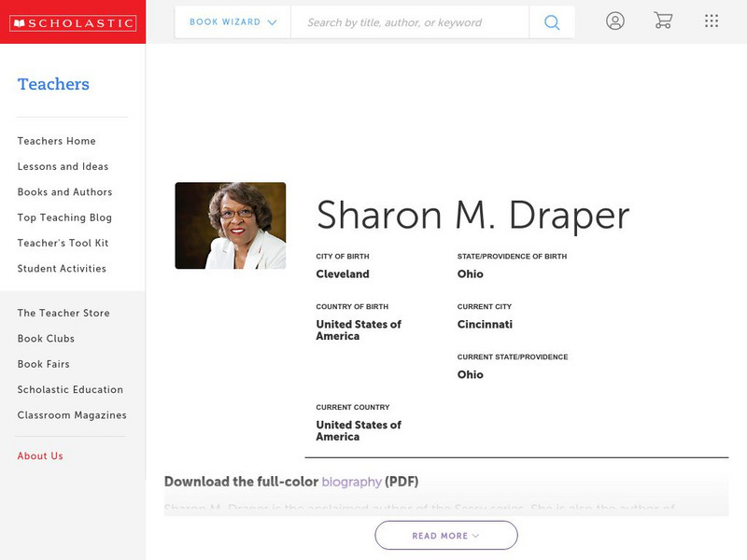Click the Scholastic logo
Viewport: 747px width, 560px height.
pyautogui.click(x=73, y=22)
